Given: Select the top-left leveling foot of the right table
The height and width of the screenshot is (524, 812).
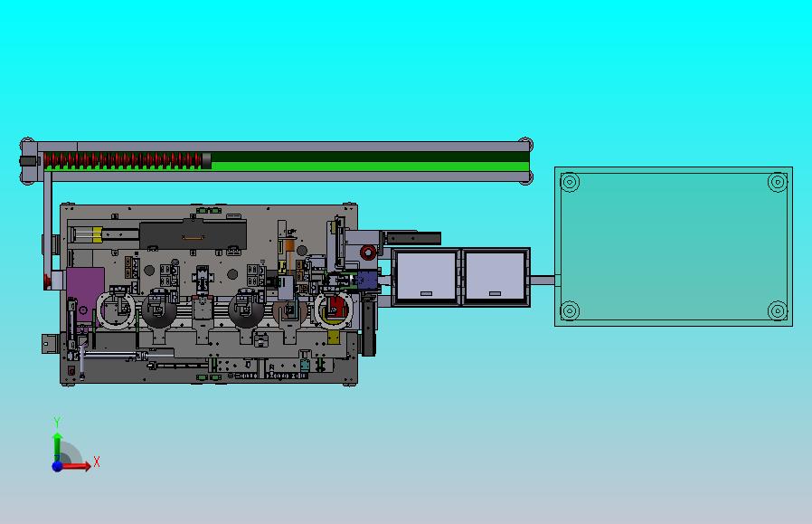Looking at the screenshot, I should (x=570, y=182).
